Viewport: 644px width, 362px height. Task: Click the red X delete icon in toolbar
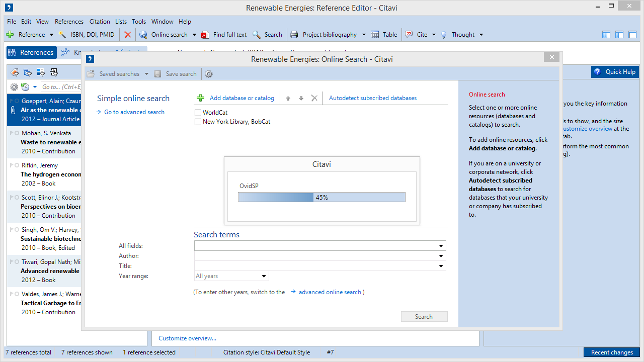click(x=128, y=35)
